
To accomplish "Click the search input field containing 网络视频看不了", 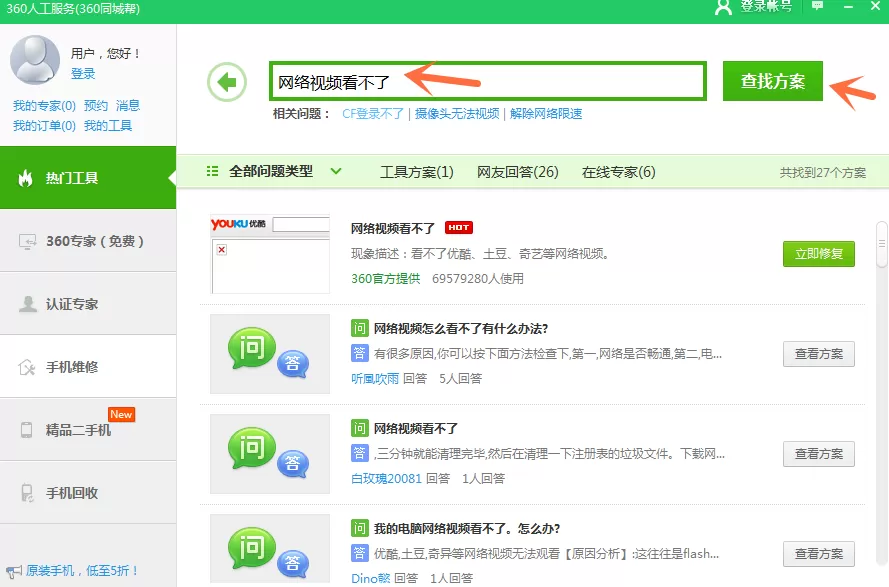I will pos(488,82).
